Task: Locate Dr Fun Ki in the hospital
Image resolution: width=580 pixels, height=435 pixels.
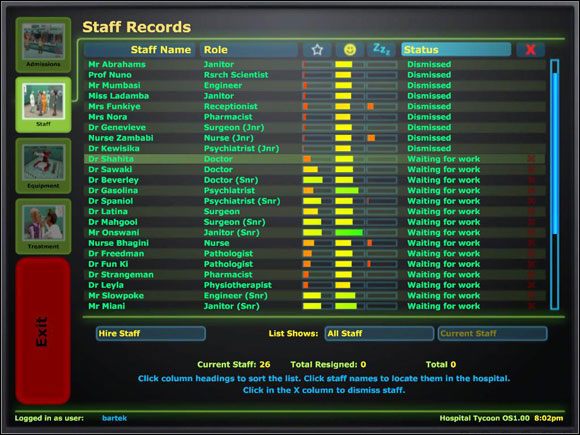Action: click(108, 264)
